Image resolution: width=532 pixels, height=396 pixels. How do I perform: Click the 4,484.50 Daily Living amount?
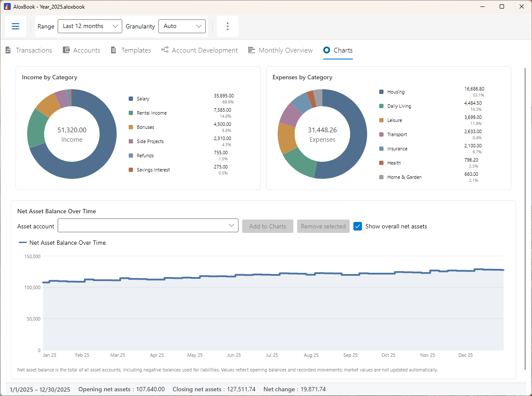coord(473,103)
